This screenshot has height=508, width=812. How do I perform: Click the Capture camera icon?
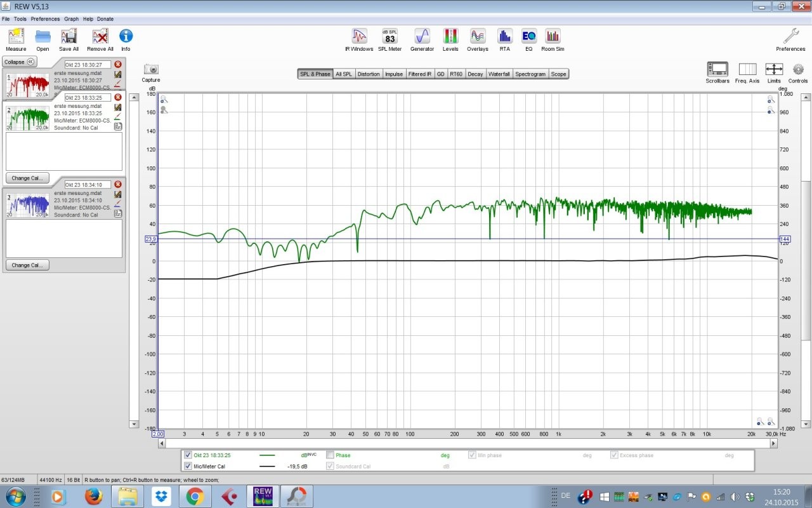point(151,70)
